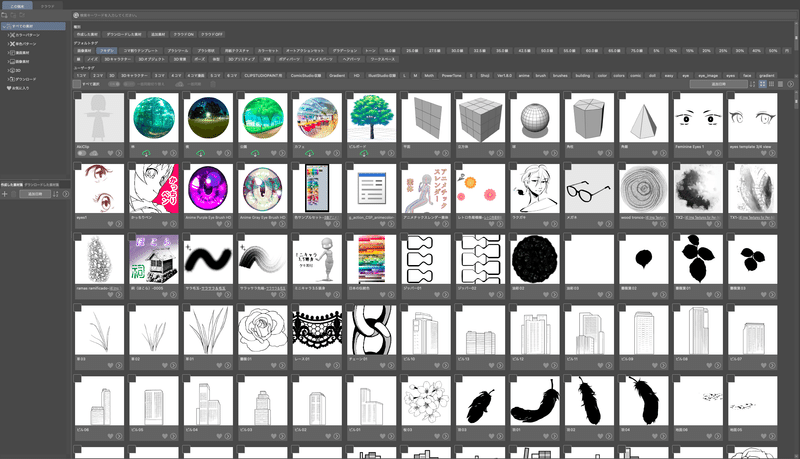Open details arrow for Feminine Eyes 1
Viewport: 800px width, 459px height.
718,153
